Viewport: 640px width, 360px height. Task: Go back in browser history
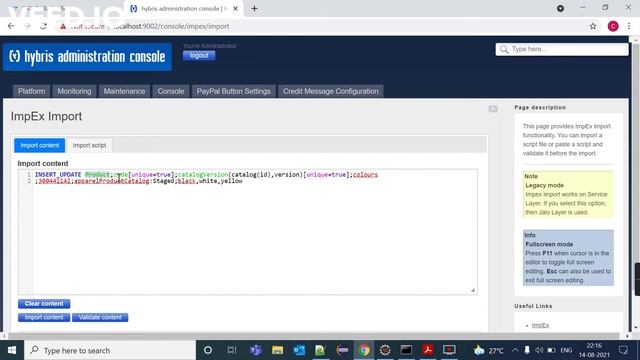11,26
